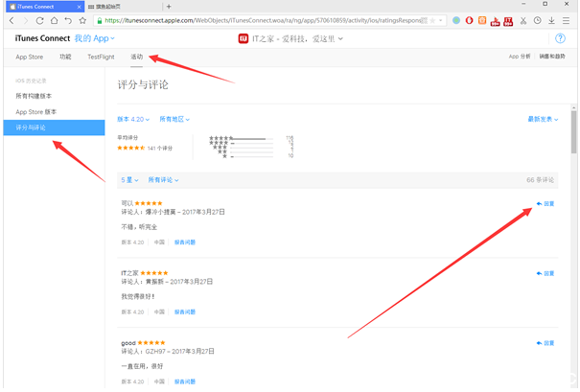580x392 pixels.
Task: Switch to the second browser tab
Action: (x=123, y=7)
